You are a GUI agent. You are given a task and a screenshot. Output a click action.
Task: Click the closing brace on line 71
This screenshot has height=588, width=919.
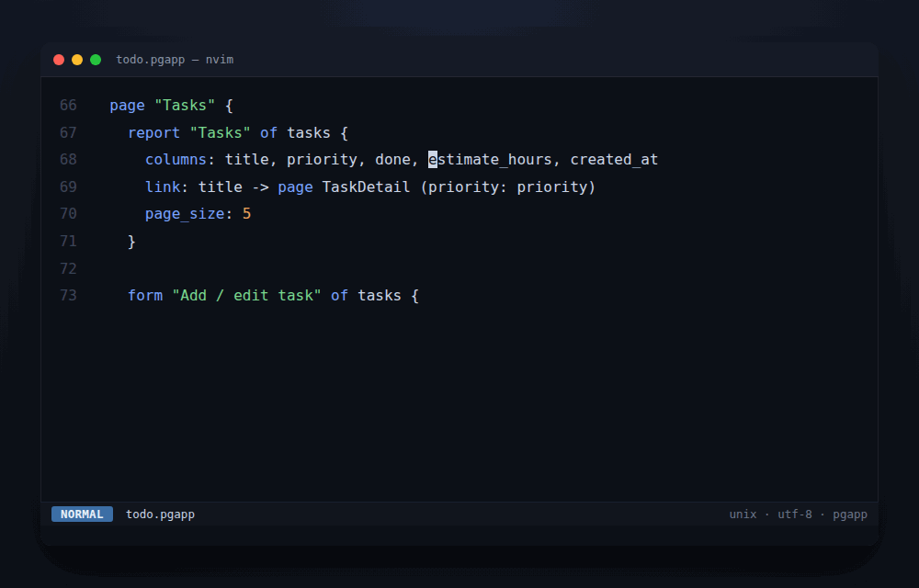[x=131, y=242]
